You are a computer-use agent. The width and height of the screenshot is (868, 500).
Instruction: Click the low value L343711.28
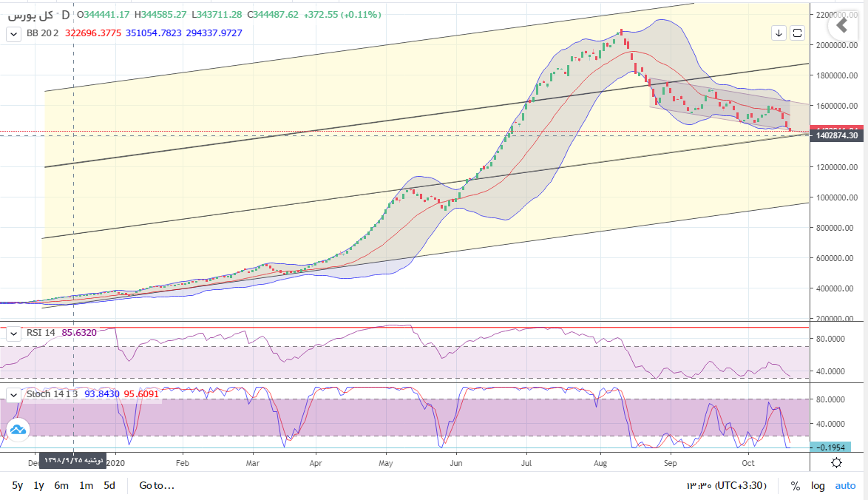pos(217,15)
